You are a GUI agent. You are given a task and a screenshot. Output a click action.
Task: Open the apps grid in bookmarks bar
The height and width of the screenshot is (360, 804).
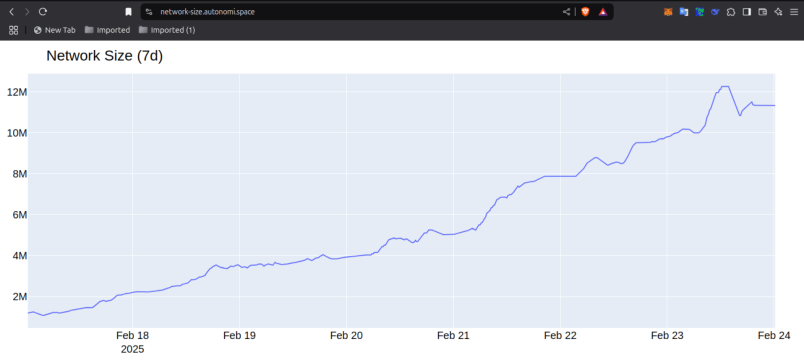(x=14, y=30)
